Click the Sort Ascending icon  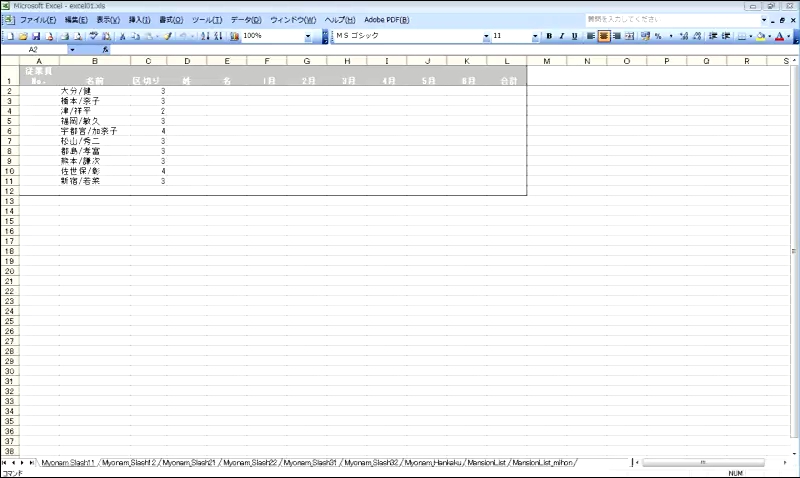point(205,36)
